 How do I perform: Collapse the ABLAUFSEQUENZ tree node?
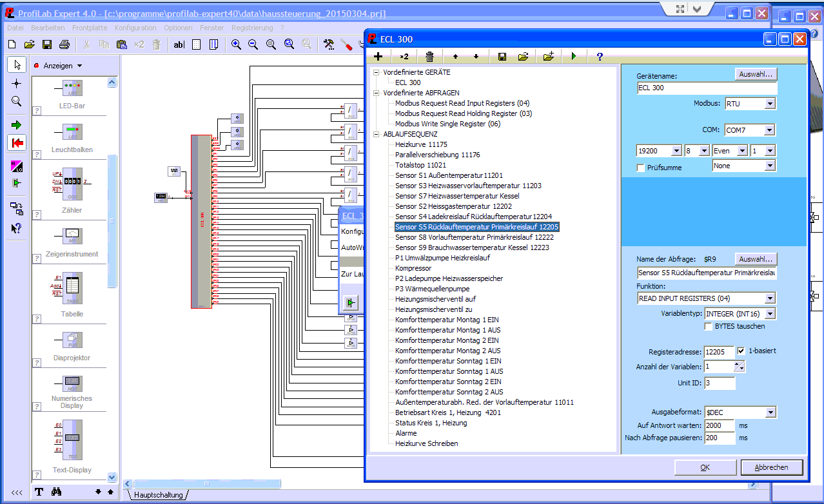[377, 134]
